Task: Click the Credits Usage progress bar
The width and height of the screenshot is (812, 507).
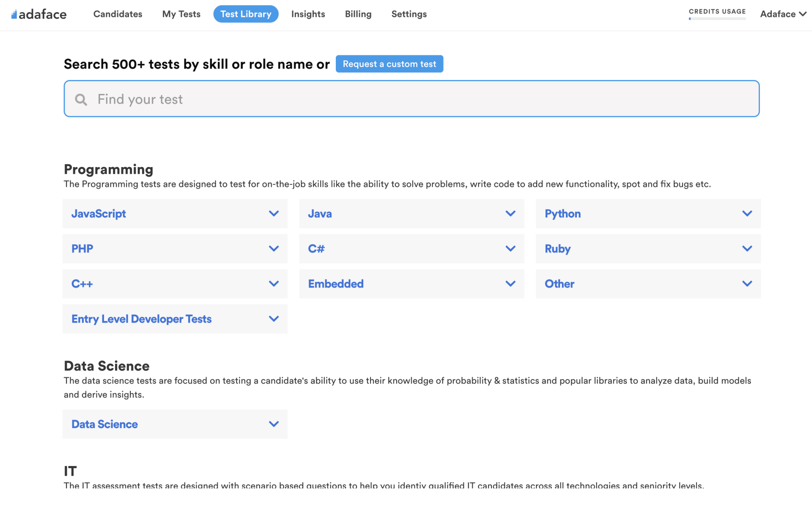Action: [x=717, y=19]
